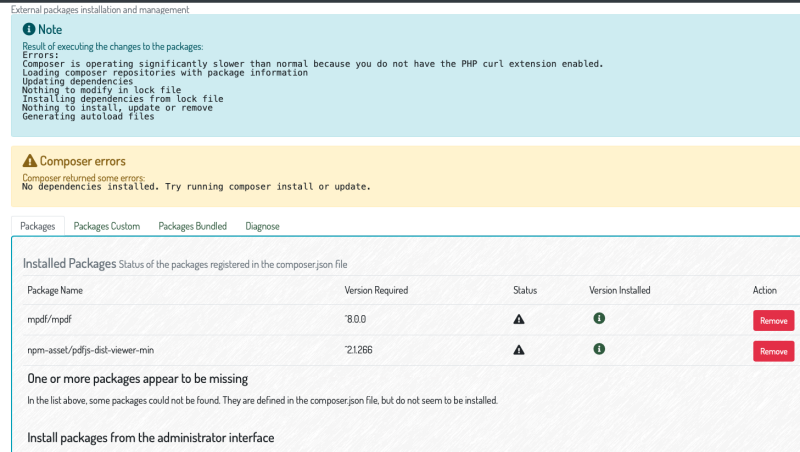Click the info icon beside Note heading
Viewport: 800px width, 452px height.
point(29,29)
